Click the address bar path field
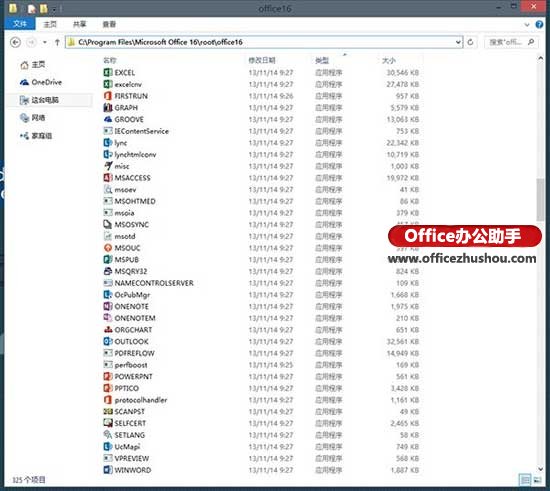Viewport: 550px width, 491px height. click(264, 42)
